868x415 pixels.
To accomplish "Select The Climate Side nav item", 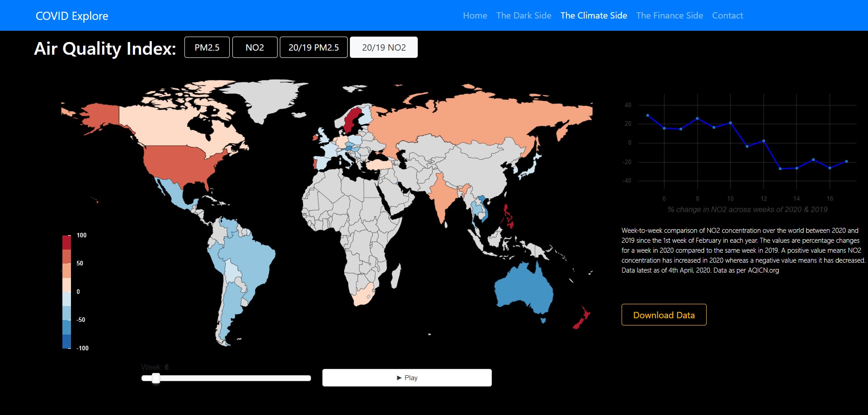I will point(594,15).
